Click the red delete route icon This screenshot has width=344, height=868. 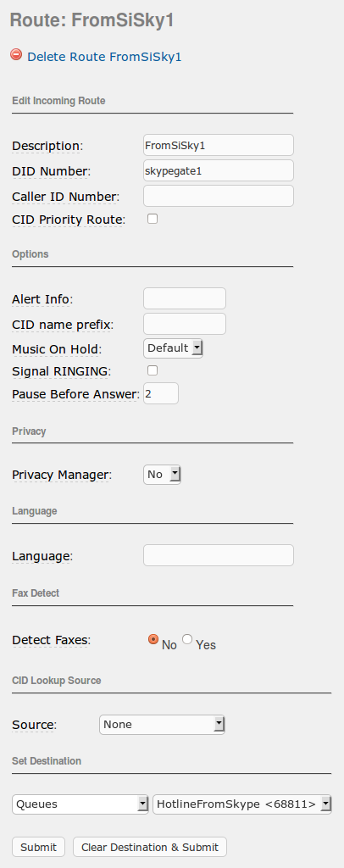click(16, 55)
